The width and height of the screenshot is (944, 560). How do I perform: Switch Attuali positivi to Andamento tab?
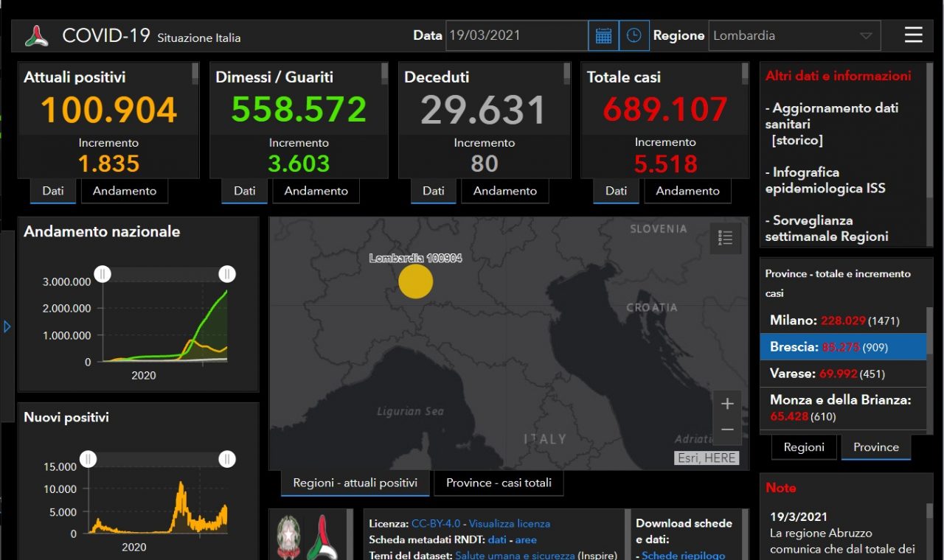pyautogui.click(x=125, y=191)
